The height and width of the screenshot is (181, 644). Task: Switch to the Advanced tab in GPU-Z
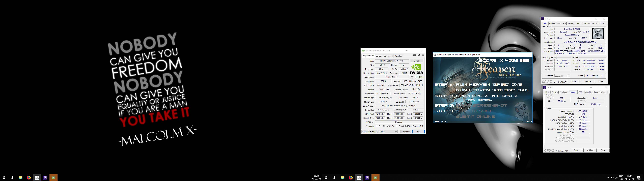(388, 56)
